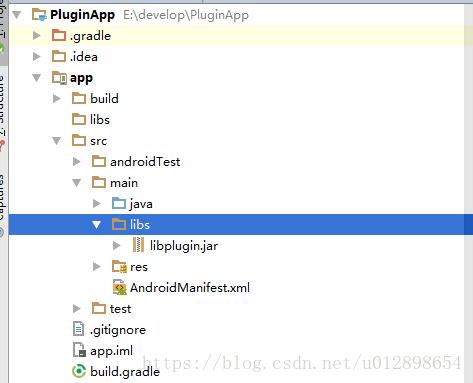Click the PluginApp project icon
473x383 pixels.
pyautogui.click(x=39, y=15)
